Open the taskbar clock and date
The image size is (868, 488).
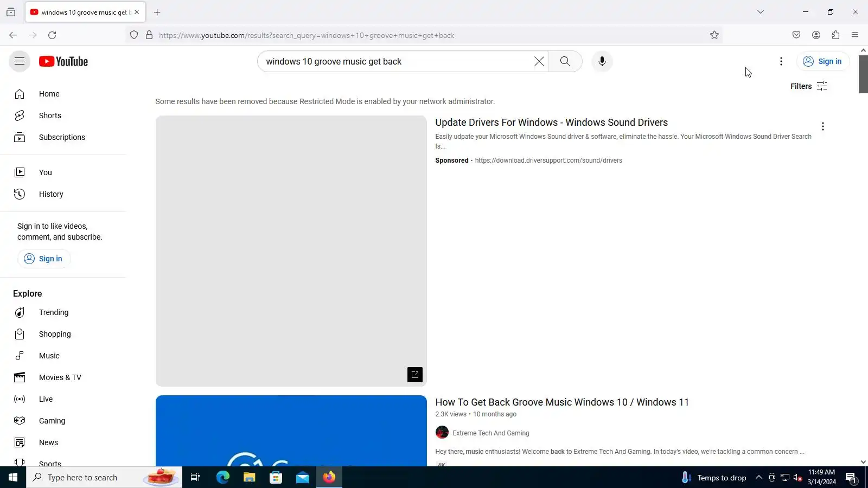click(x=821, y=477)
